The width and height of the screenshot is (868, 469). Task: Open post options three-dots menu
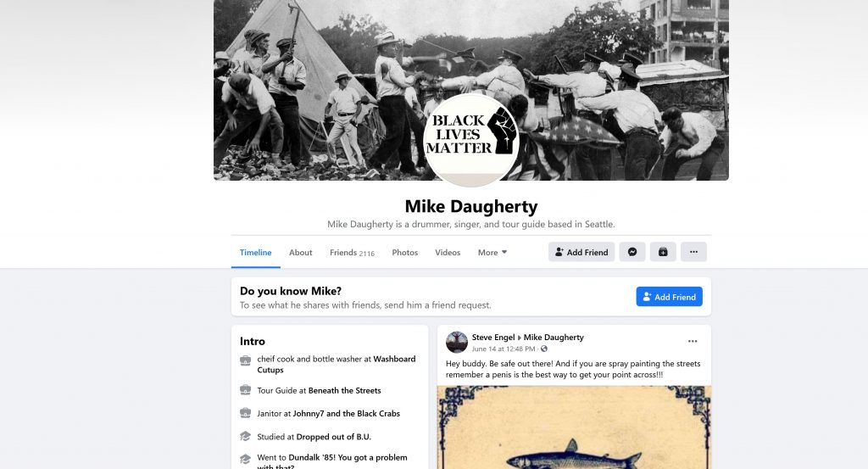pyautogui.click(x=693, y=341)
